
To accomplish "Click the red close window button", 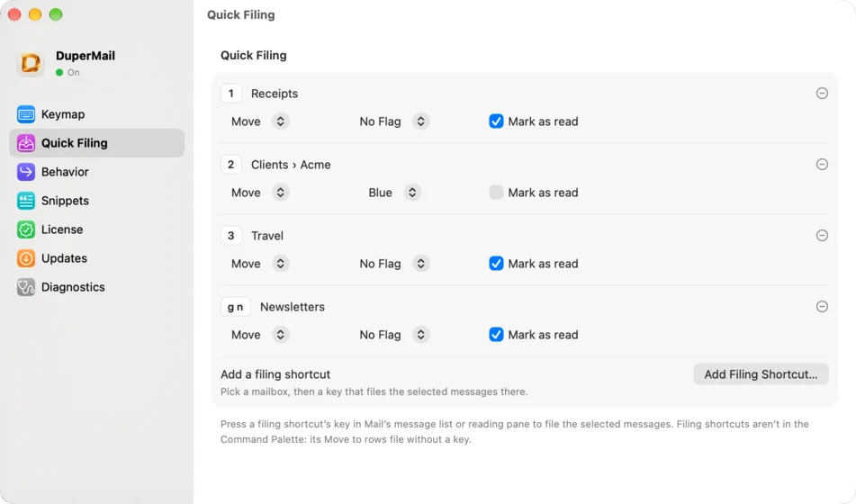I will (x=14, y=14).
